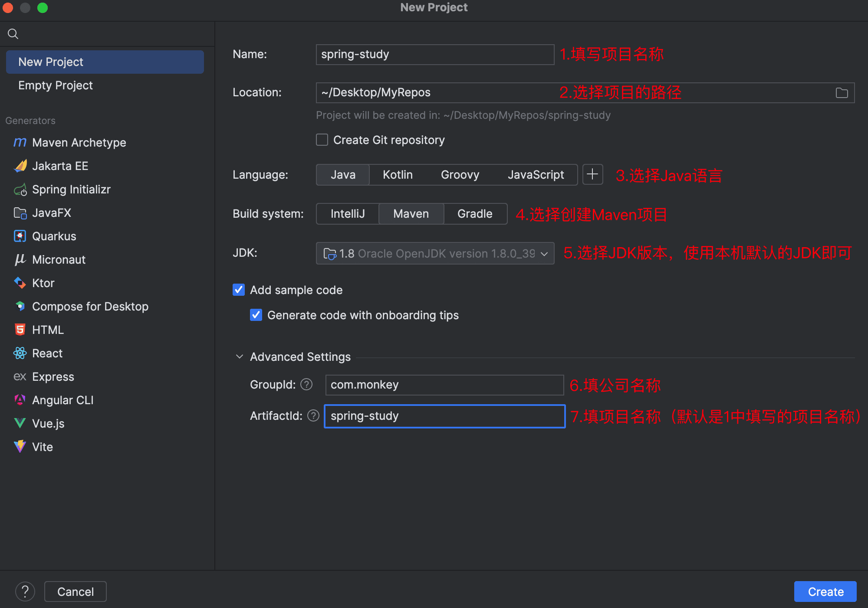The width and height of the screenshot is (868, 608).
Task: Click the JavaFX folder icon
Action: pyautogui.click(x=20, y=213)
